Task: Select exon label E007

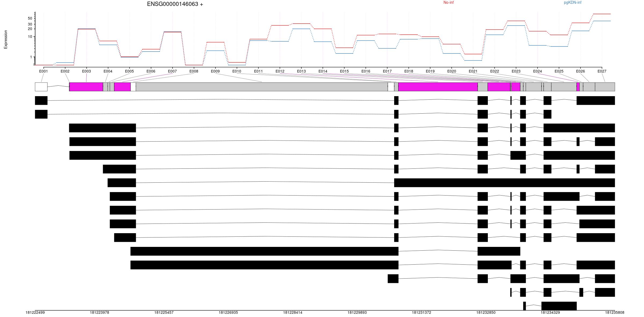Action: click(x=172, y=71)
